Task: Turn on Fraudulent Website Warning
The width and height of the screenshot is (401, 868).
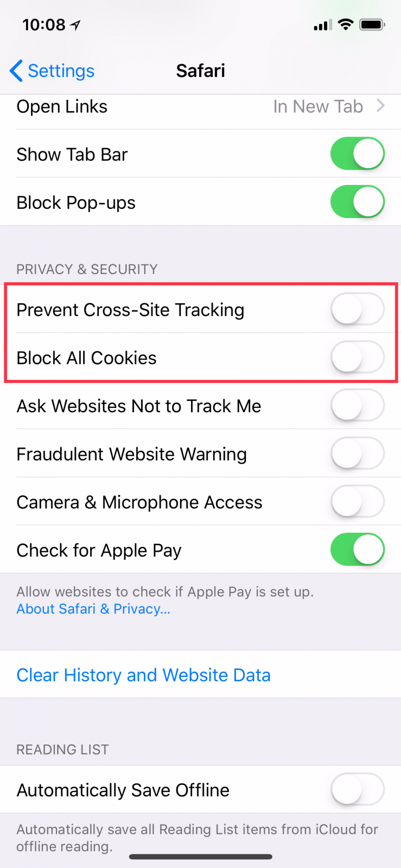Action: point(358,454)
